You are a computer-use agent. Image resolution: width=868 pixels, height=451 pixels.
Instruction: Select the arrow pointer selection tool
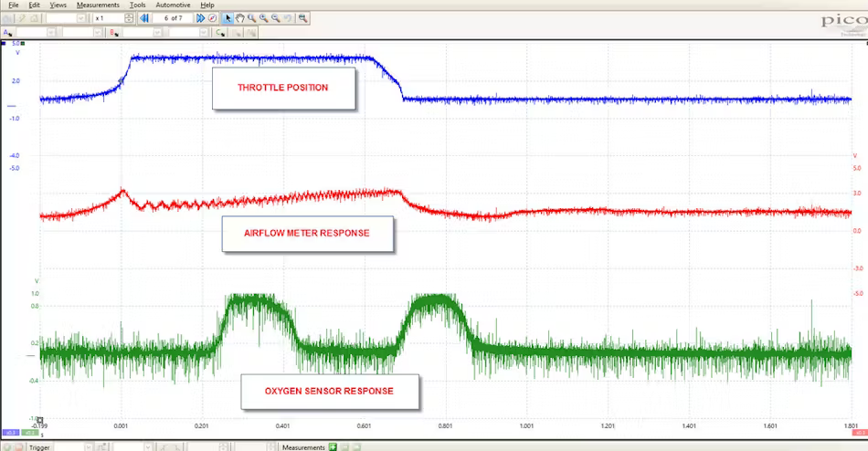[x=228, y=18]
